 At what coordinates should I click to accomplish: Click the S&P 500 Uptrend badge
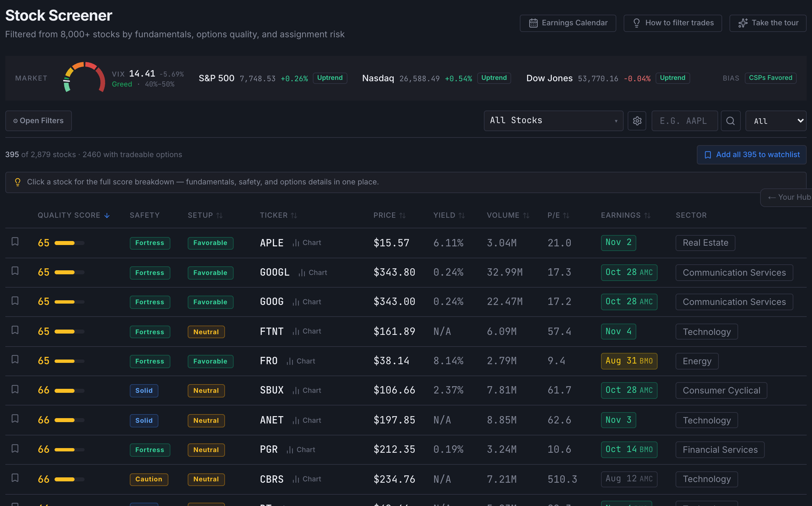click(x=330, y=78)
